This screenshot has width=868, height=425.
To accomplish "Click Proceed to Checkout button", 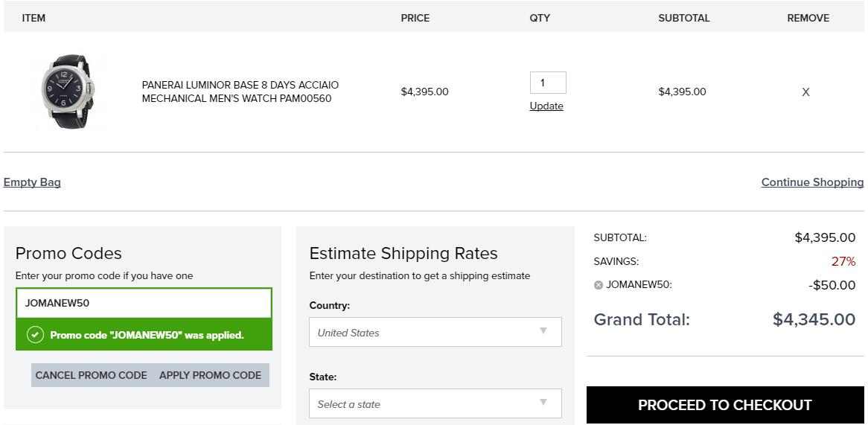I will click(724, 404).
